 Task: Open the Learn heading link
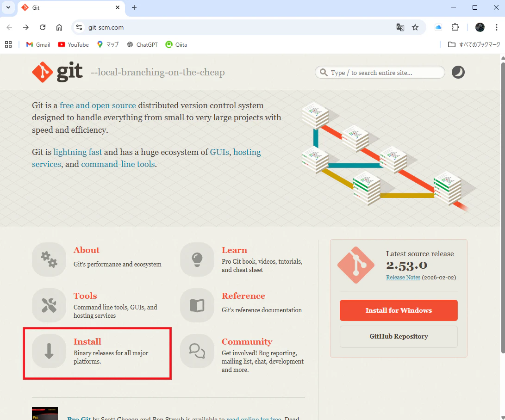[234, 250]
